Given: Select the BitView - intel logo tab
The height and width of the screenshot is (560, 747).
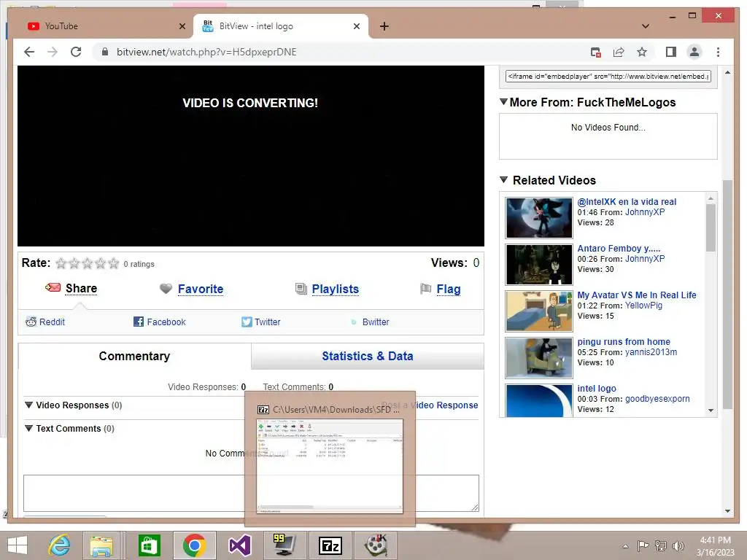Looking at the screenshot, I should click(x=281, y=26).
